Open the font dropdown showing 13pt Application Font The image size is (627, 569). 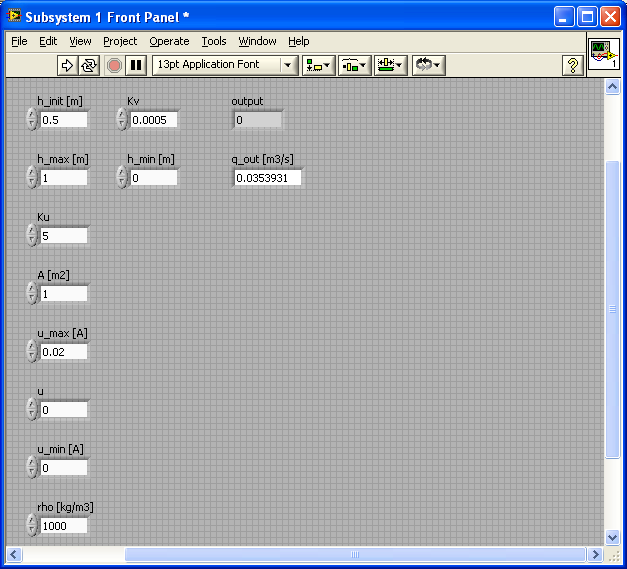(225, 65)
